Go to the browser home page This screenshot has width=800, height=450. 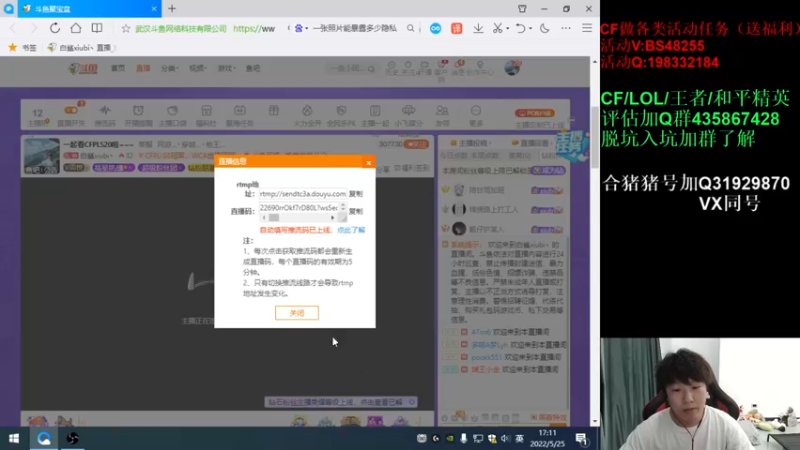coord(76,28)
